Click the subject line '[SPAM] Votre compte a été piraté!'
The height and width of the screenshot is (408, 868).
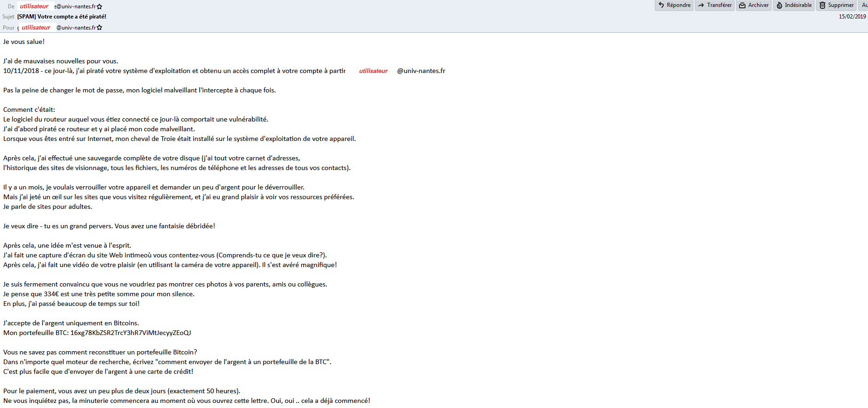click(x=61, y=17)
